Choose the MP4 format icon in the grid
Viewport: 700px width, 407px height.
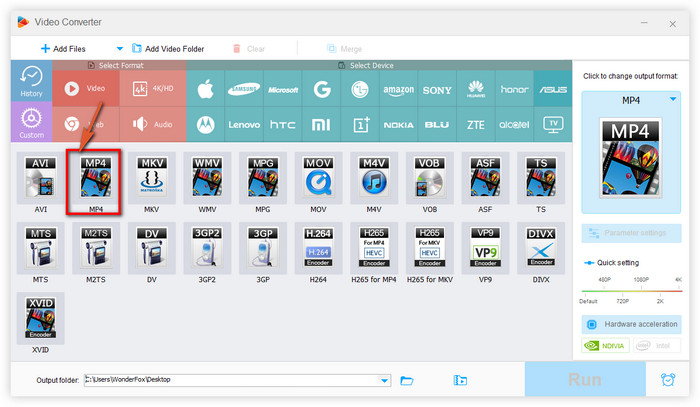(x=96, y=178)
